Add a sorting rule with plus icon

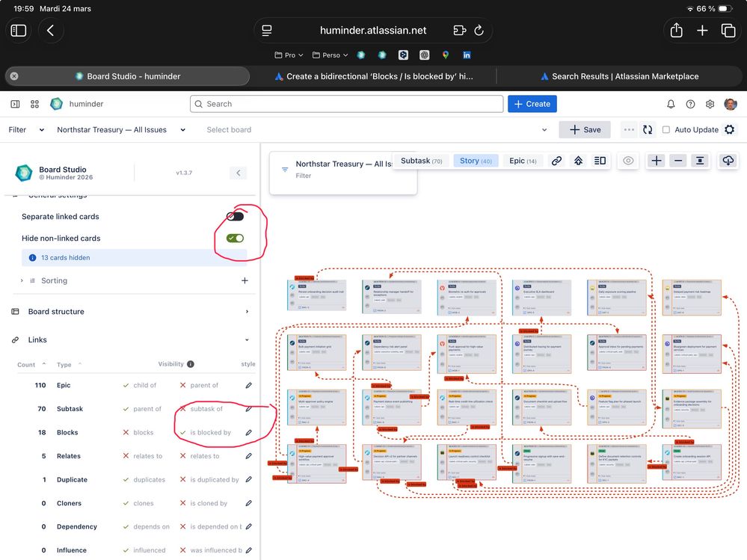tap(245, 280)
